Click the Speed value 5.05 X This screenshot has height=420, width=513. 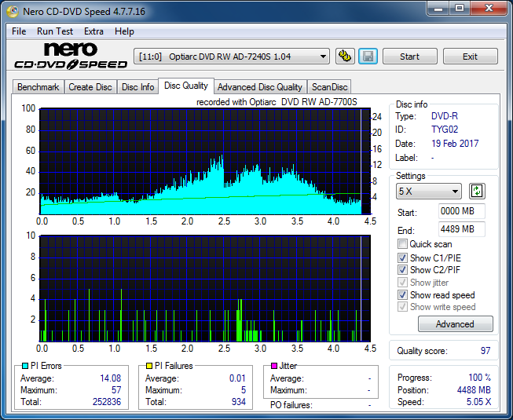tap(478, 402)
